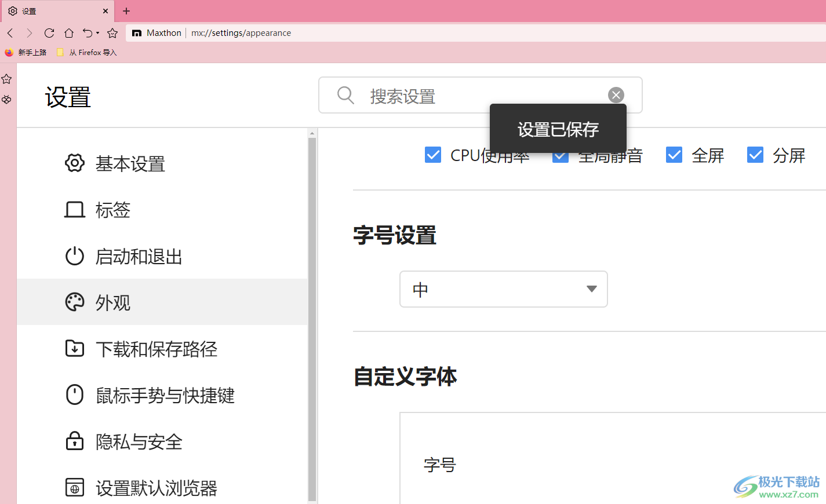The width and height of the screenshot is (826, 504).
Task: Open the 新手上路 bookmark
Action: pos(26,52)
